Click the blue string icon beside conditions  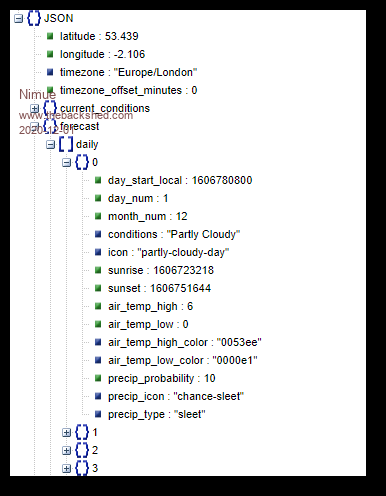98,234
